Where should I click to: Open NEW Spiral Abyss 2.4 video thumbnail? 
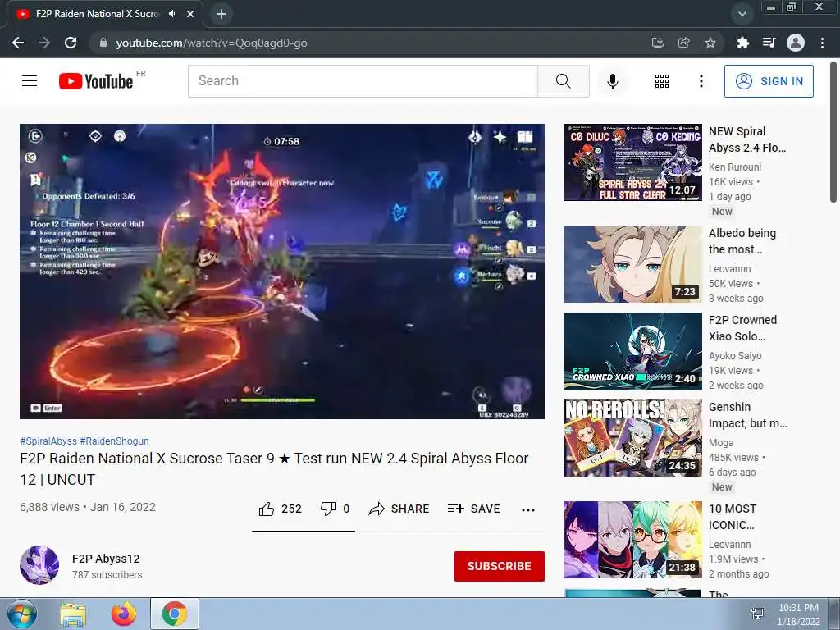coord(632,162)
